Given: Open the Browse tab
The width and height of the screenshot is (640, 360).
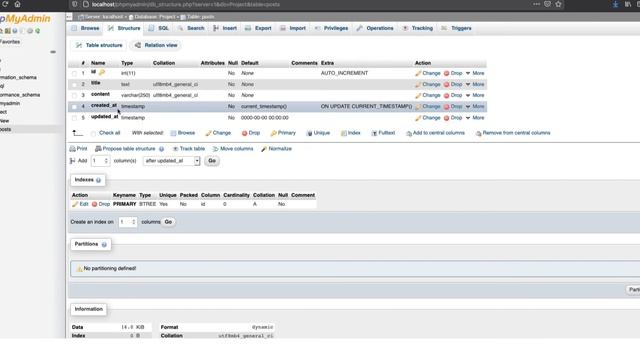Looking at the screenshot, I should click(85, 28).
